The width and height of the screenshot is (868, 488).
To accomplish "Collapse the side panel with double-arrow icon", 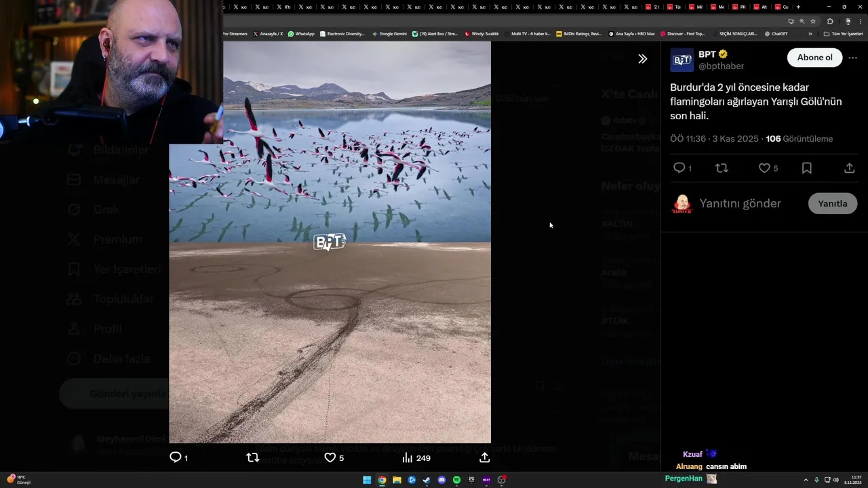I will point(642,59).
